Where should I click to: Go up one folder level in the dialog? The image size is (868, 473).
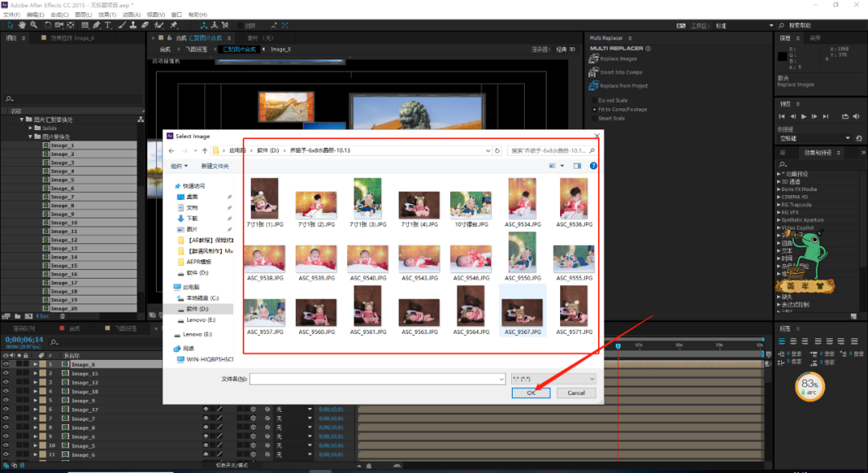pyautogui.click(x=205, y=150)
